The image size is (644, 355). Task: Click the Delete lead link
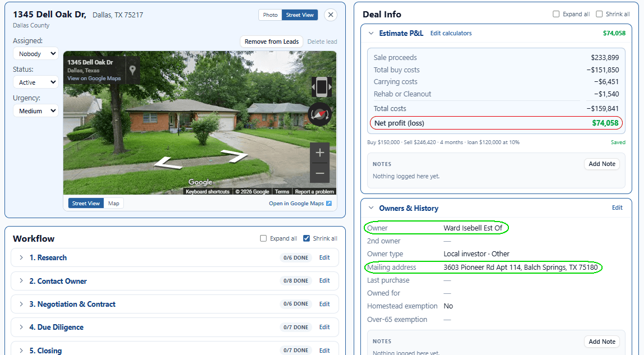tap(322, 42)
